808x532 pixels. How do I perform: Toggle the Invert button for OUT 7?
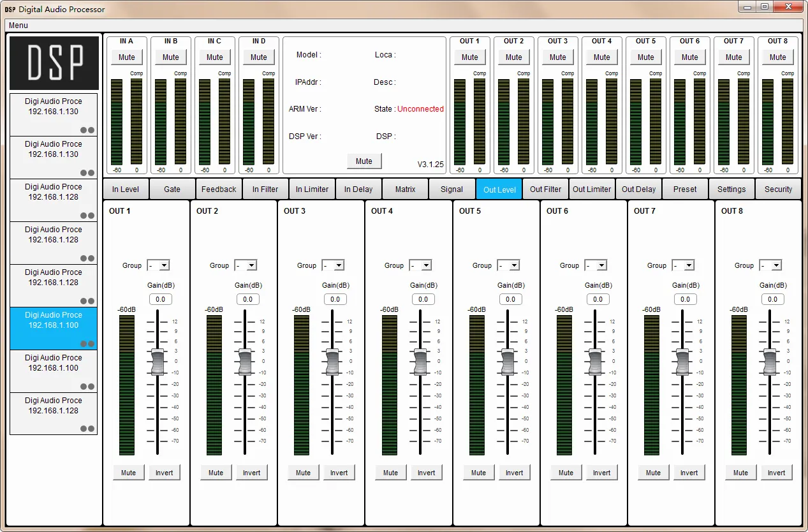coord(689,473)
